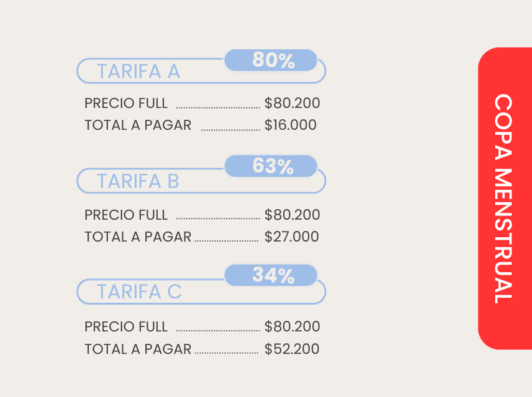Click TOTAL A PAGAR label under Tarifa A
Image resolution: width=532 pixels, height=397 pixels.
pyautogui.click(x=138, y=125)
